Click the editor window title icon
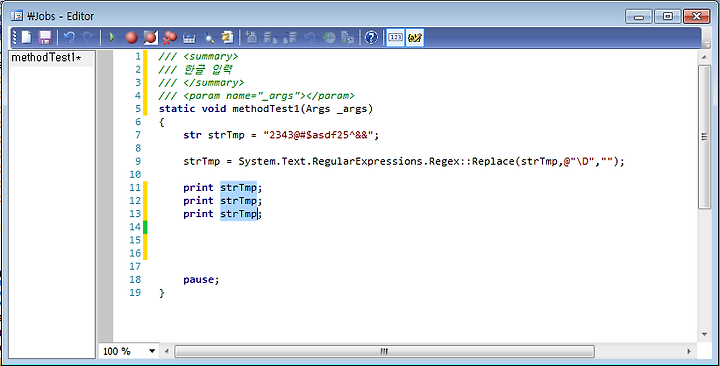 click(x=17, y=16)
